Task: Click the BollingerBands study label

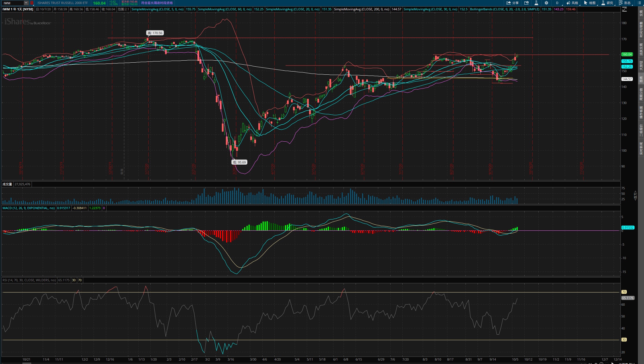Action: pos(505,9)
